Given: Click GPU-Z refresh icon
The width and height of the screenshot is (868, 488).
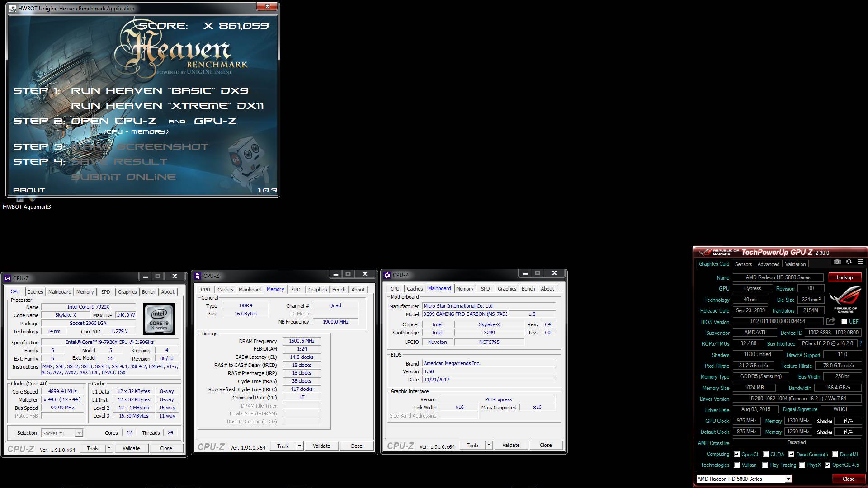Looking at the screenshot, I should (x=849, y=262).
